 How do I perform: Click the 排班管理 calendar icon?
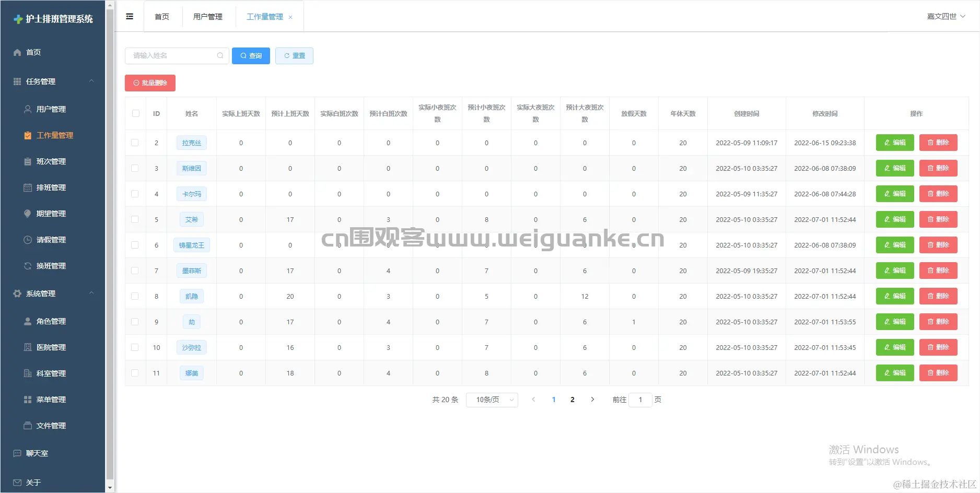[28, 187]
